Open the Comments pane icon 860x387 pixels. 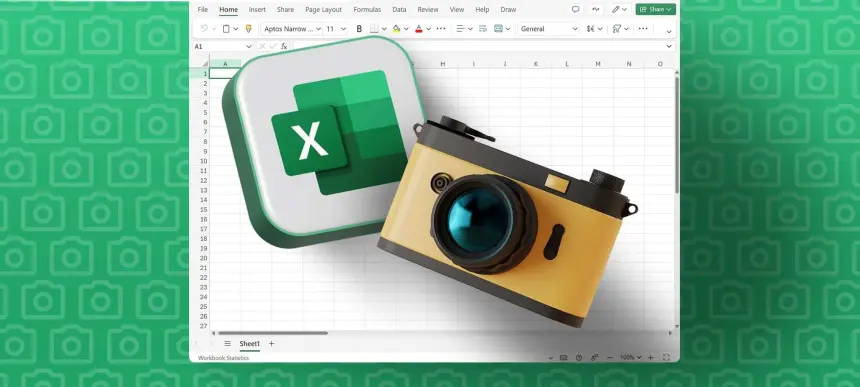[x=575, y=9]
